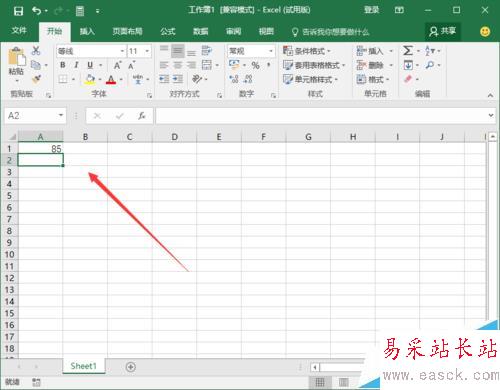Open Cell Styles menu
Image resolution: width=500 pixels, height=390 pixels.
(x=310, y=79)
